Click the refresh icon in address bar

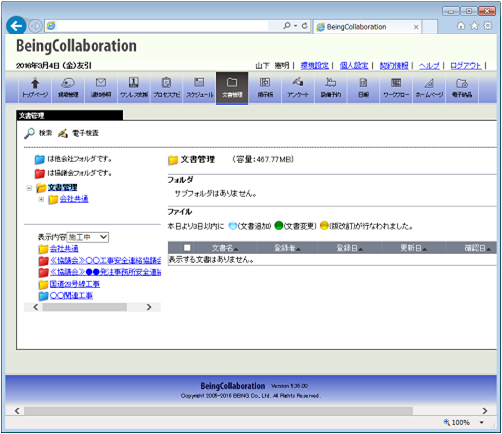(x=305, y=26)
